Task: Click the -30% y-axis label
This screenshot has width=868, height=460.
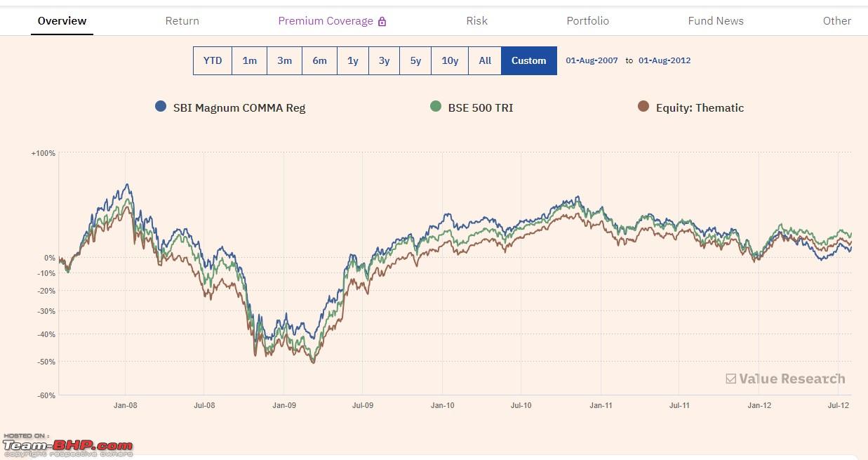Action: (x=46, y=311)
